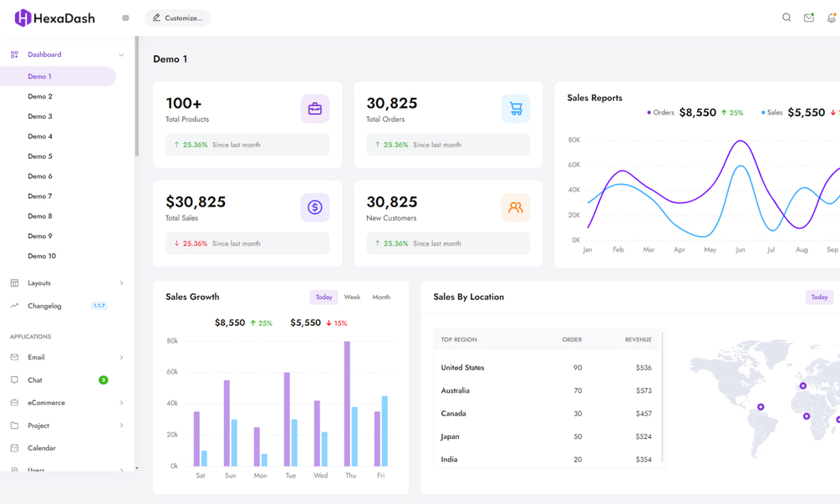Click the Sales Reports heading

coord(594,98)
